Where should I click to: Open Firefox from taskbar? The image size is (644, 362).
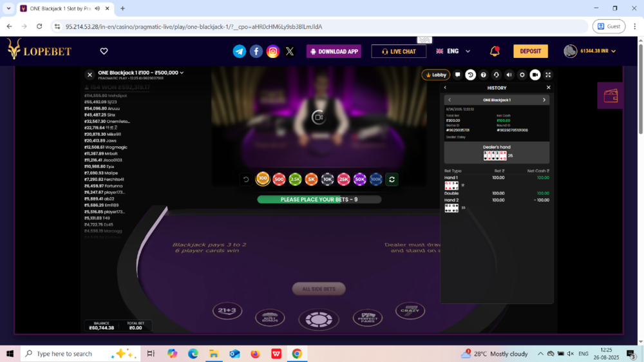(x=256, y=354)
